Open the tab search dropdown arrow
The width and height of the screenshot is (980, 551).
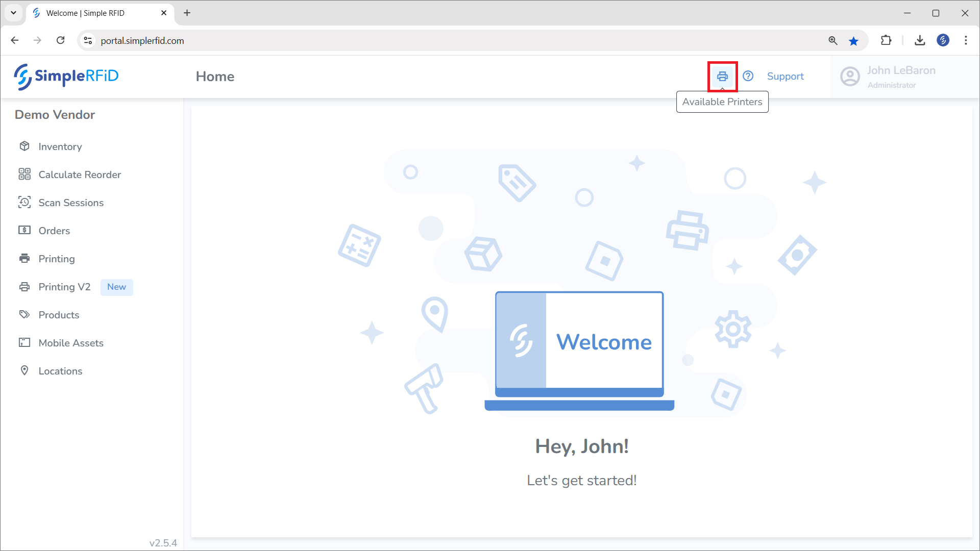point(14,13)
